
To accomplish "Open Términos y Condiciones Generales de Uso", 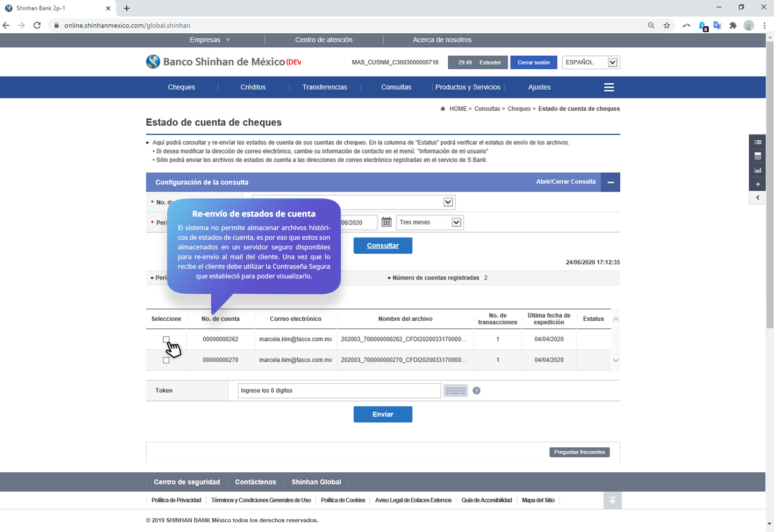I will [261, 500].
